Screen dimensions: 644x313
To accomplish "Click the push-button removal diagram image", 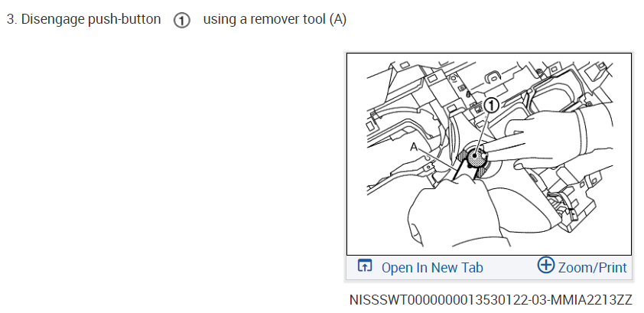I will 489,154.
